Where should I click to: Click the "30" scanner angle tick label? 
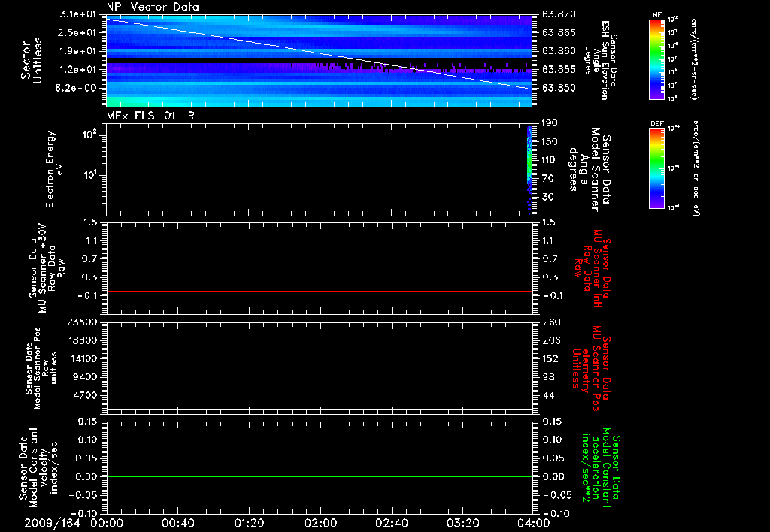pyautogui.click(x=548, y=197)
